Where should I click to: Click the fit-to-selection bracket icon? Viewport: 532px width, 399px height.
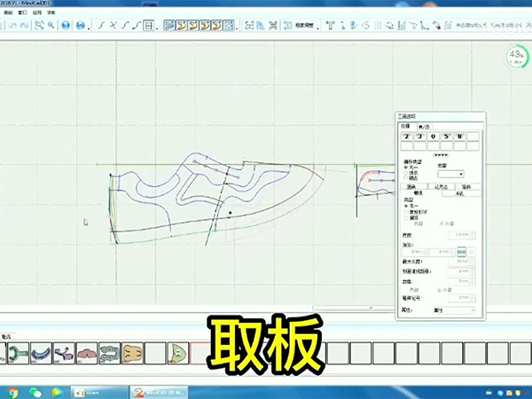(249, 26)
